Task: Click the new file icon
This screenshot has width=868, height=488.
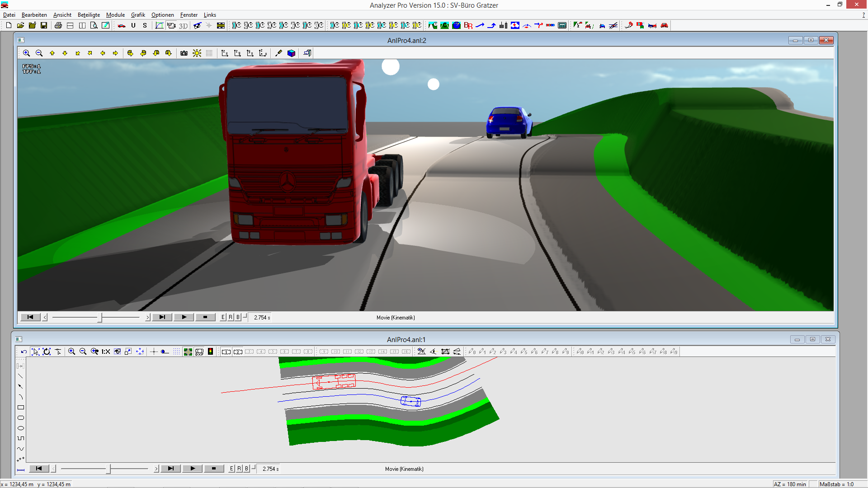Action: (9, 25)
